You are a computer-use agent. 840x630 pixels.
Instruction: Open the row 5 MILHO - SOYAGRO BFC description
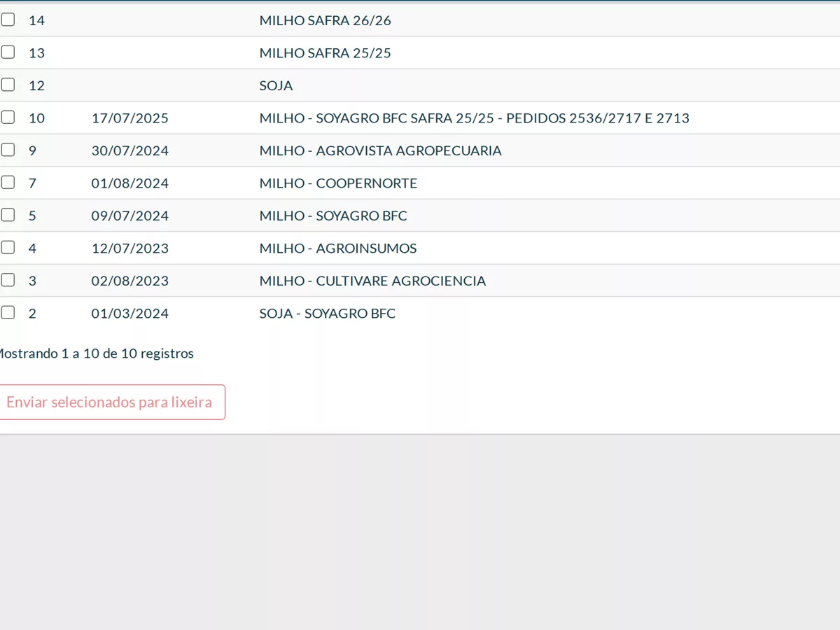click(333, 216)
